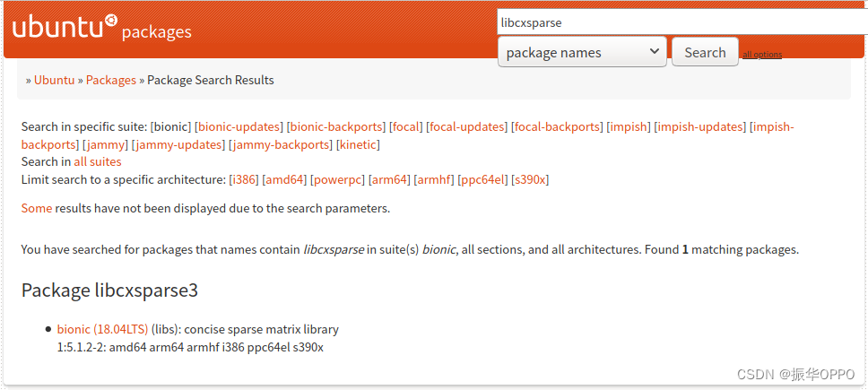Click the Search button
The width and height of the screenshot is (868, 390).
click(x=705, y=52)
